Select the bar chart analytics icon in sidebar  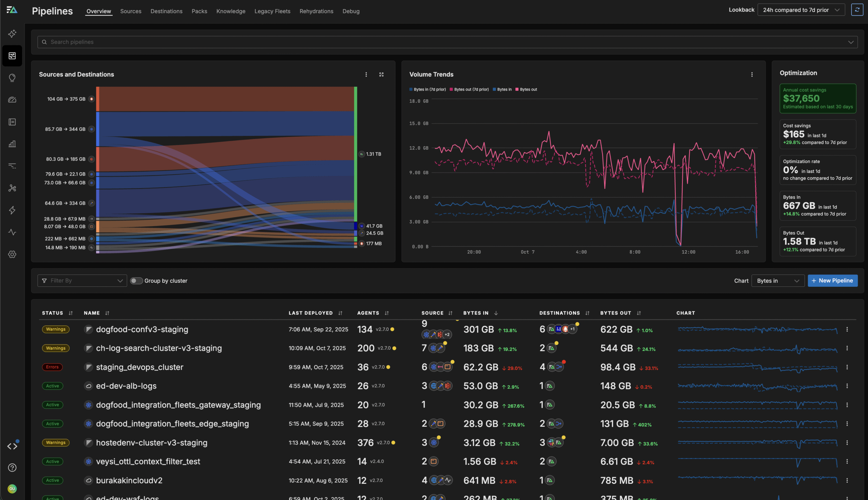(x=12, y=144)
